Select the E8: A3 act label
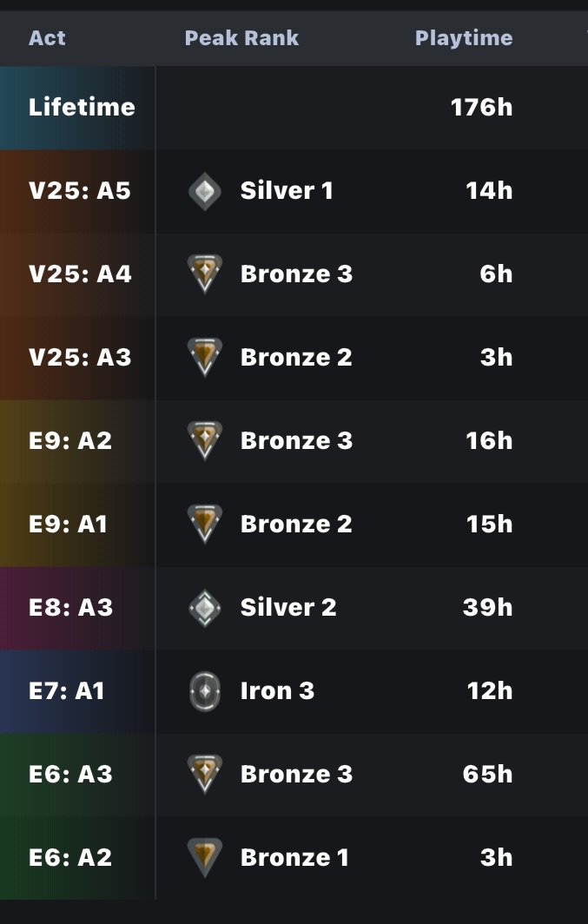 tap(70, 608)
